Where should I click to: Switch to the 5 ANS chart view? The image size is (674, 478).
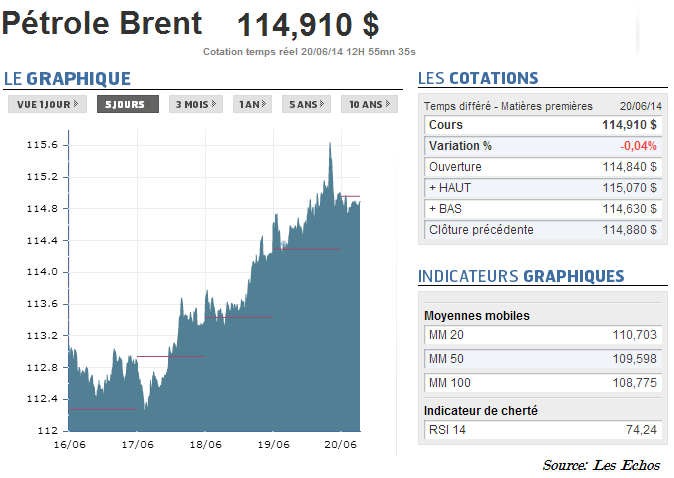click(x=306, y=104)
